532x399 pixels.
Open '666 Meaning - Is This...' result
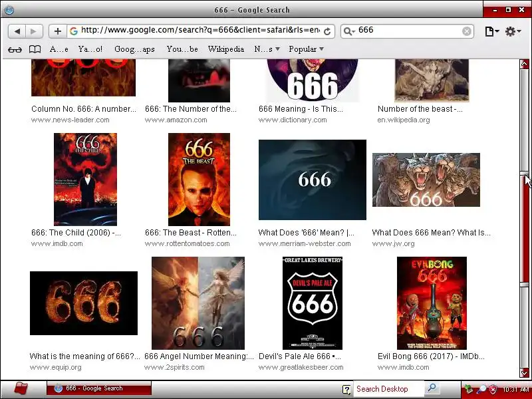(x=301, y=109)
